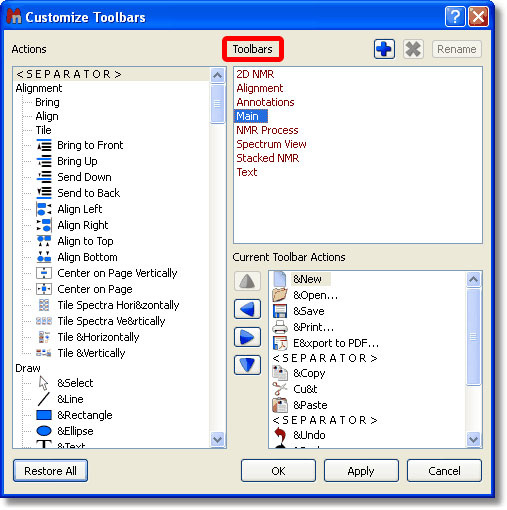Select the Spectrum View toolbar
The image size is (507, 510).
point(271,144)
